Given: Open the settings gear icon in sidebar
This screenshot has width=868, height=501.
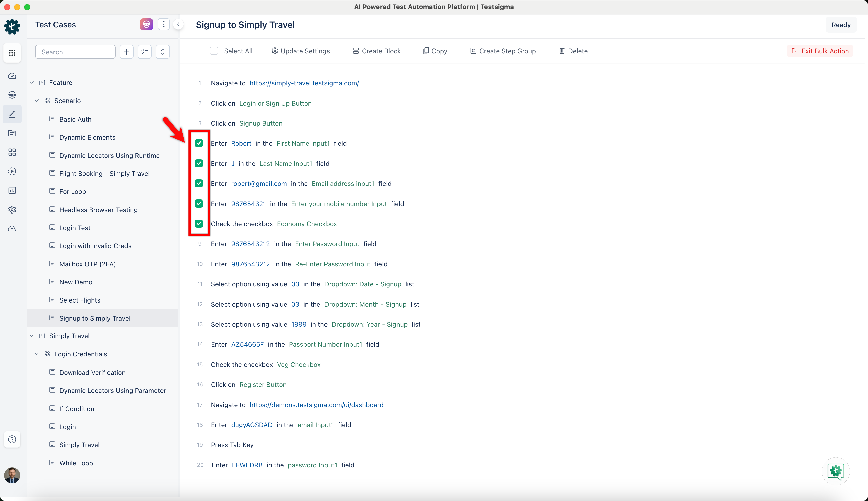Looking at the screenshot, I should [x=12, y=209].
